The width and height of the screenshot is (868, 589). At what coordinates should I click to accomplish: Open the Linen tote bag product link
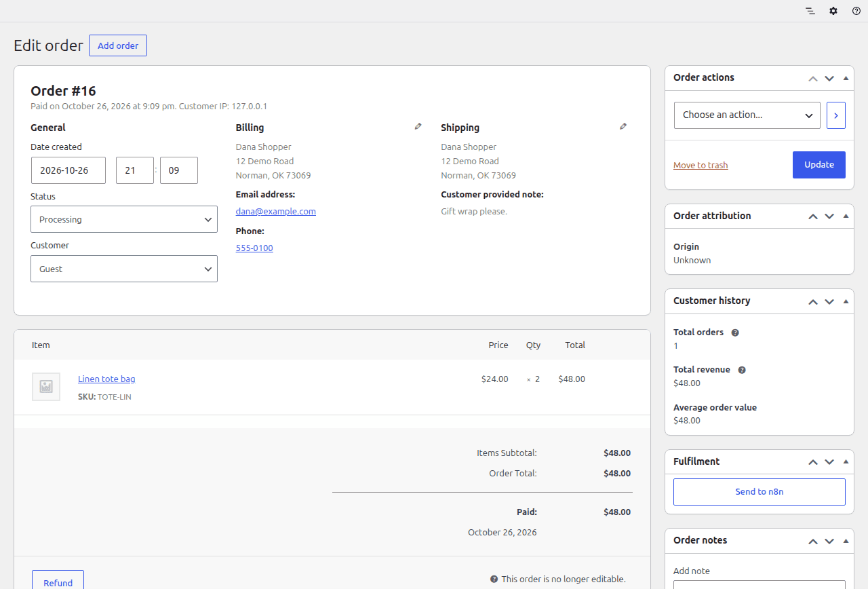click(x=106, y=379)
